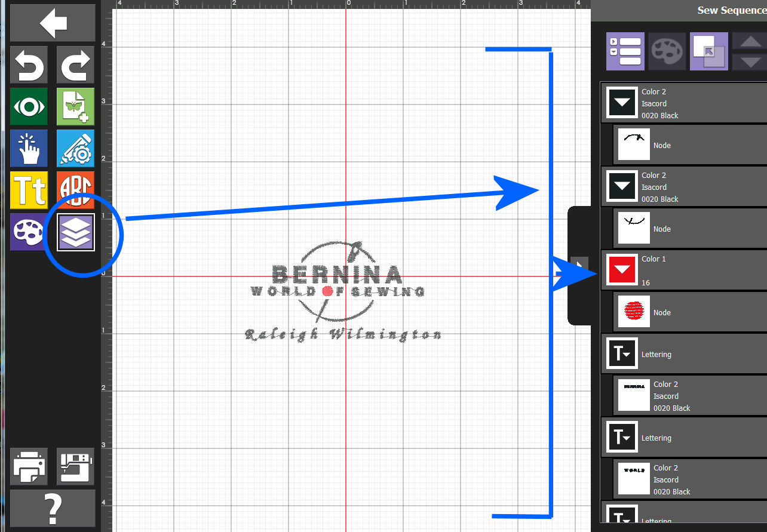This screenshot has height=532, width=767.
Task: Send the design to the sewing machine
Action: coord(75,466)
